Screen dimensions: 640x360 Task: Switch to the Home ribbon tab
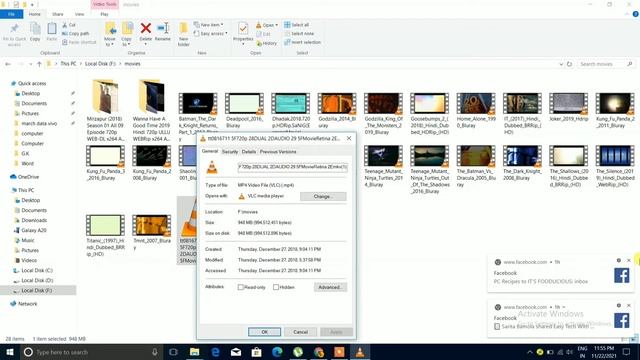click(x=34, y=14)
